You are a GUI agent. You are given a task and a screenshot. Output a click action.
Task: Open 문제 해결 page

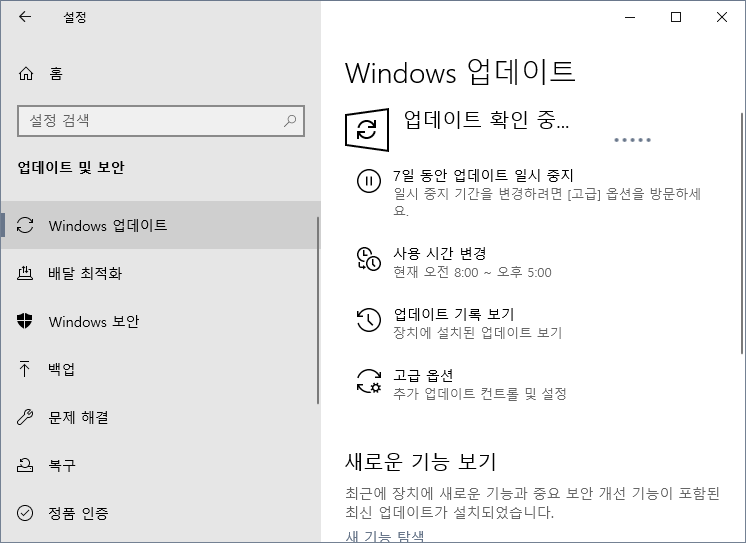pos(160,417)
